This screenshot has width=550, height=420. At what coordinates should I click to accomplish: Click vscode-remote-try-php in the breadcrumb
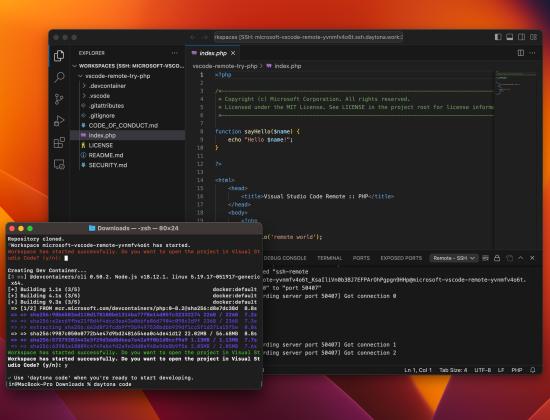pyautogui.click(x=225, y=66)
